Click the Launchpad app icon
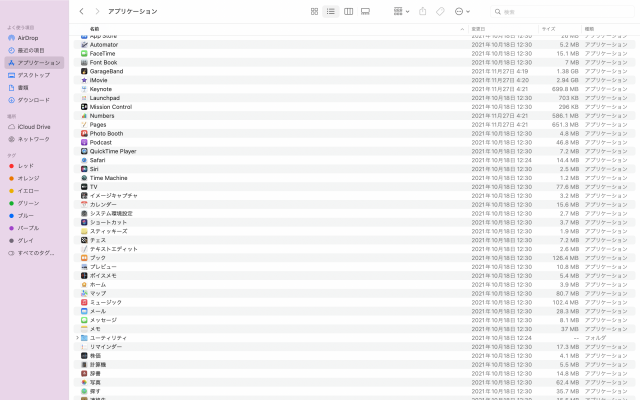The width and height of the screenshot is (640, 400). (x=84, y=98)
